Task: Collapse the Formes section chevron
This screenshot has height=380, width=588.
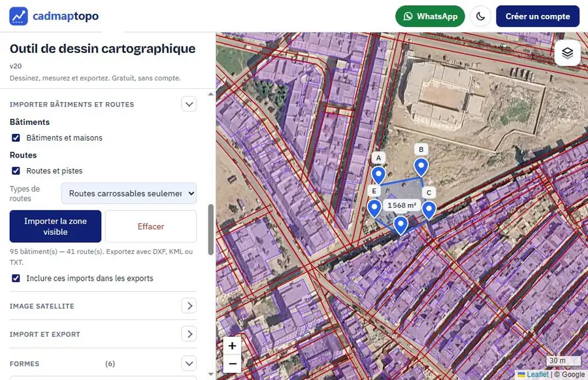Action: 189,364
